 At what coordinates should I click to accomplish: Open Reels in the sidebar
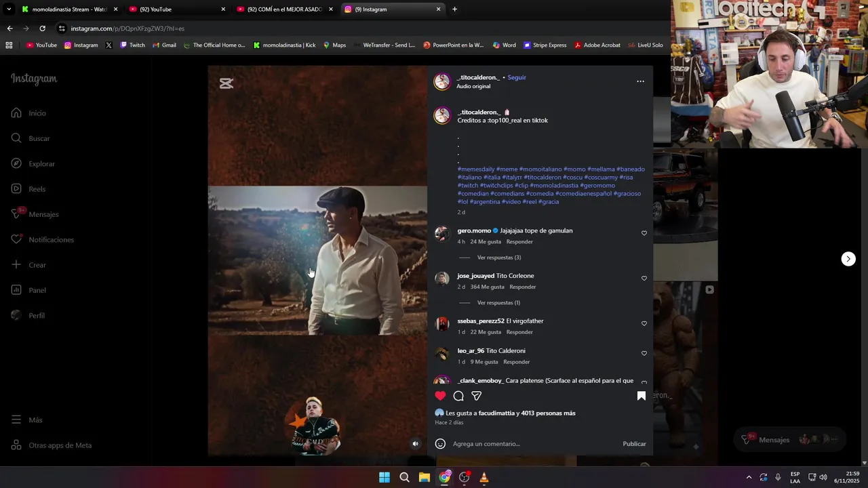tap(28, 189)
